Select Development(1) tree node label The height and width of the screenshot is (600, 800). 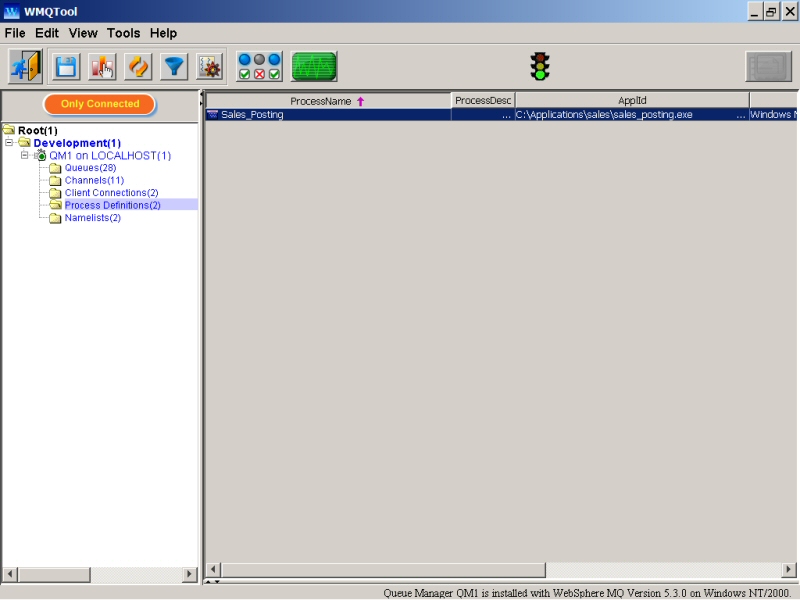pos(77,143)
